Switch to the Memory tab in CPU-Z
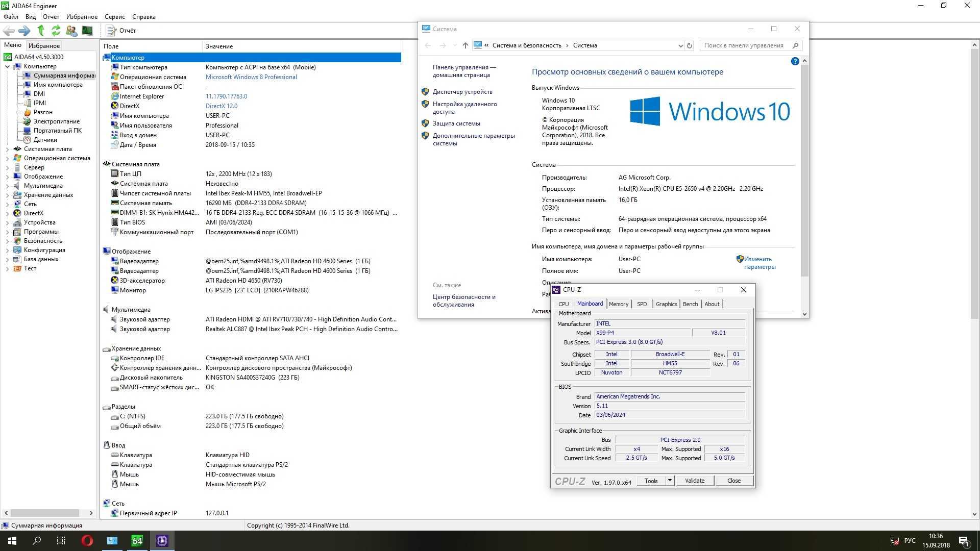Screen dimensions: 980x551 [x=618, y=304]
